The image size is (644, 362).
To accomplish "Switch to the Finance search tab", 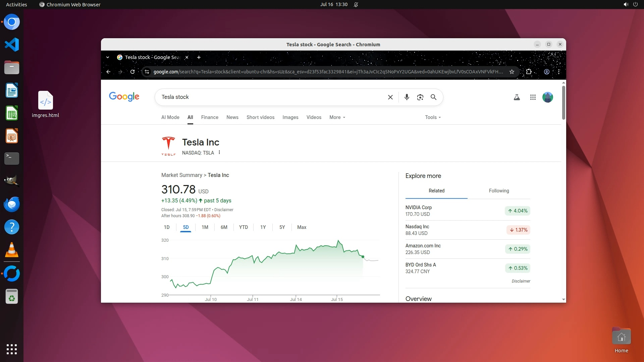I will point(210,117).
